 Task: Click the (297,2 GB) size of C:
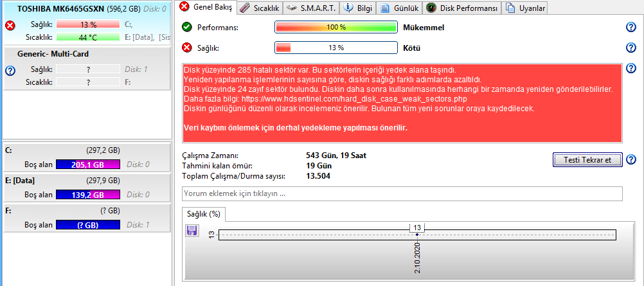tap(103, 150)
